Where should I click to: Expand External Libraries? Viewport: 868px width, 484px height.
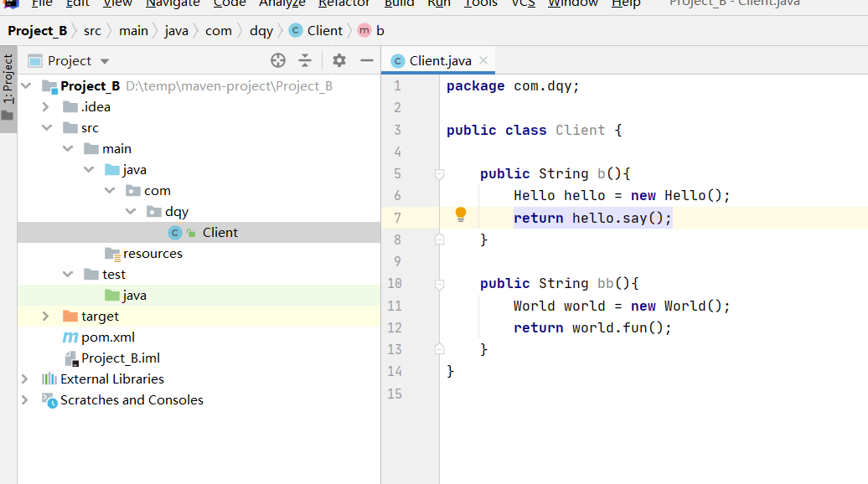(25, 378)
